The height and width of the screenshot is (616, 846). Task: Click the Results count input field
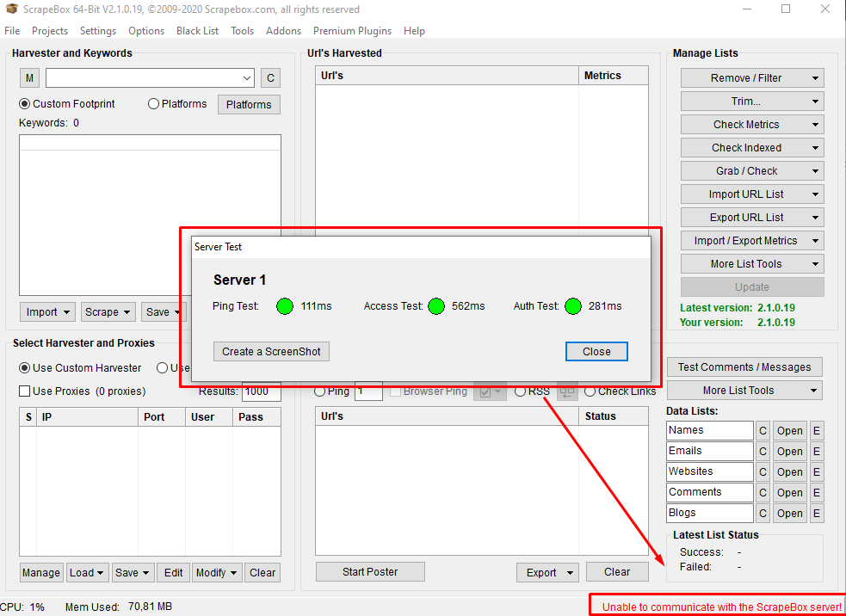(x=261, y=391)
